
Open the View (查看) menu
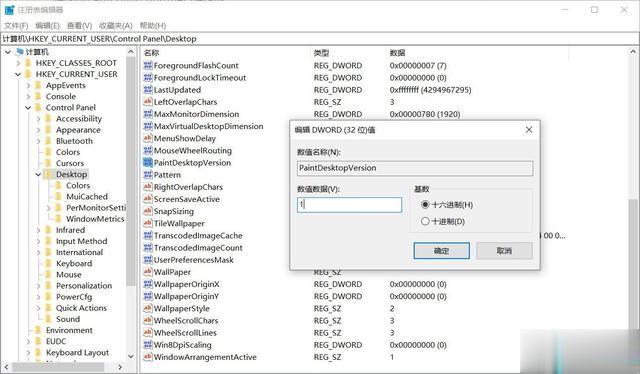(79, 25)
